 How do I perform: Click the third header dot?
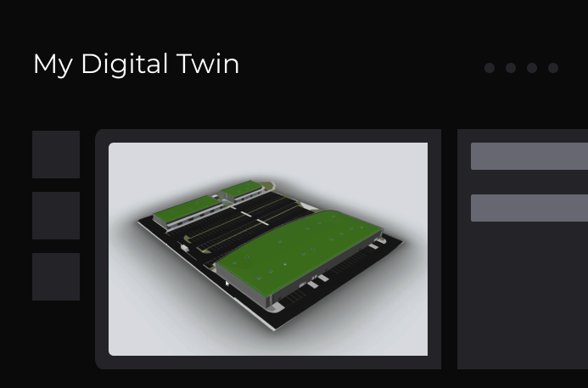pos(532,68)
